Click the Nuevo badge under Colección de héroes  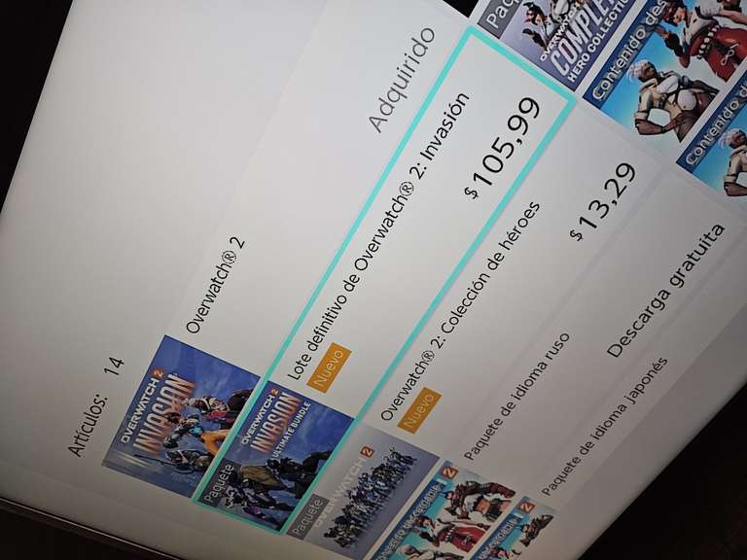click(419, 410)
